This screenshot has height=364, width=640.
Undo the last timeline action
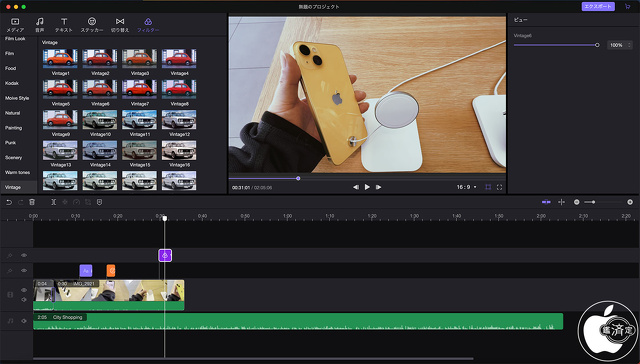[9, 202]
